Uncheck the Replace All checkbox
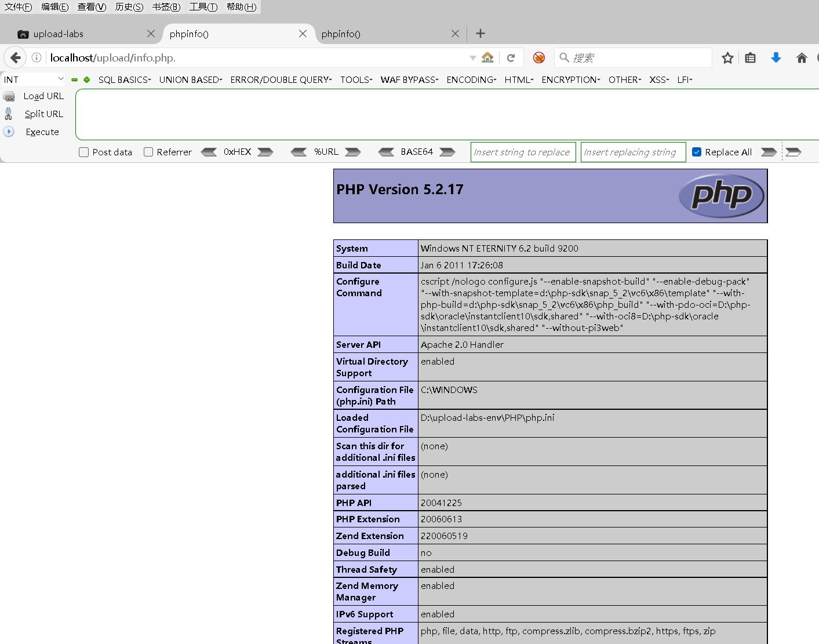 (697, 152)
